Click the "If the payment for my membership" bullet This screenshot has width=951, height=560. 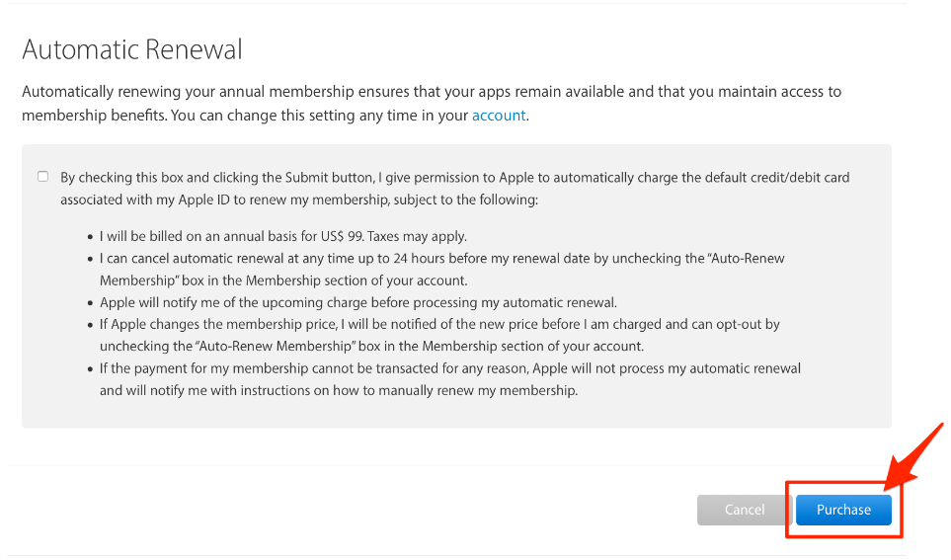[450, 379]
